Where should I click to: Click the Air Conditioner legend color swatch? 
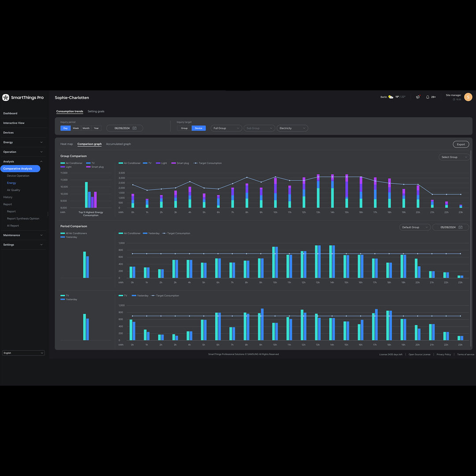[x=63, y=163]
